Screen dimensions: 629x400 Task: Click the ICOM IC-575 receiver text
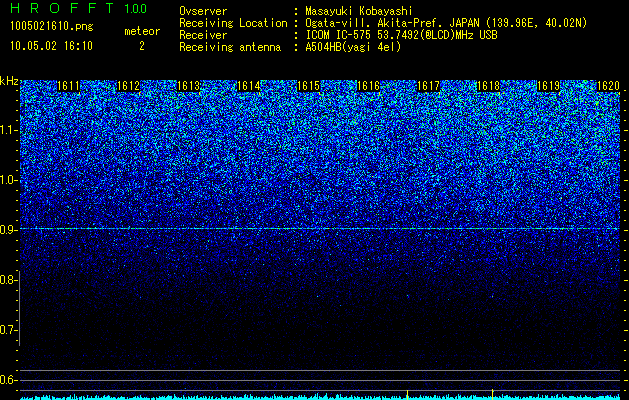pos(401,35)
